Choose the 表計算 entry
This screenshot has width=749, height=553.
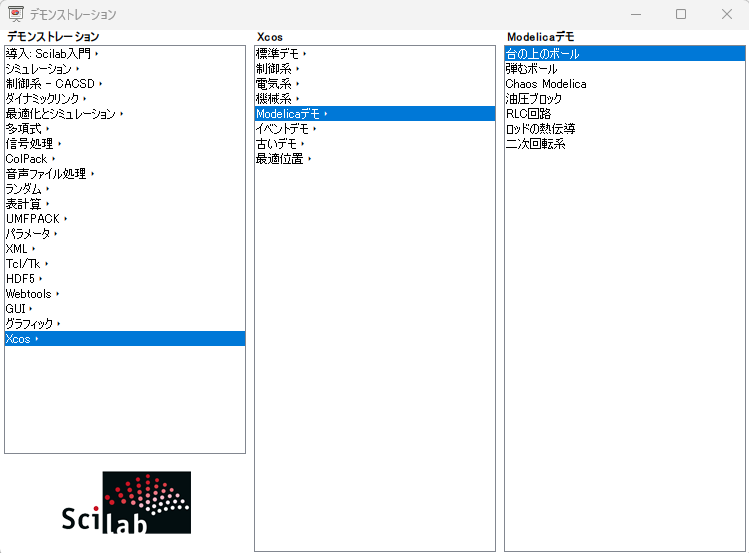[125, 204]
